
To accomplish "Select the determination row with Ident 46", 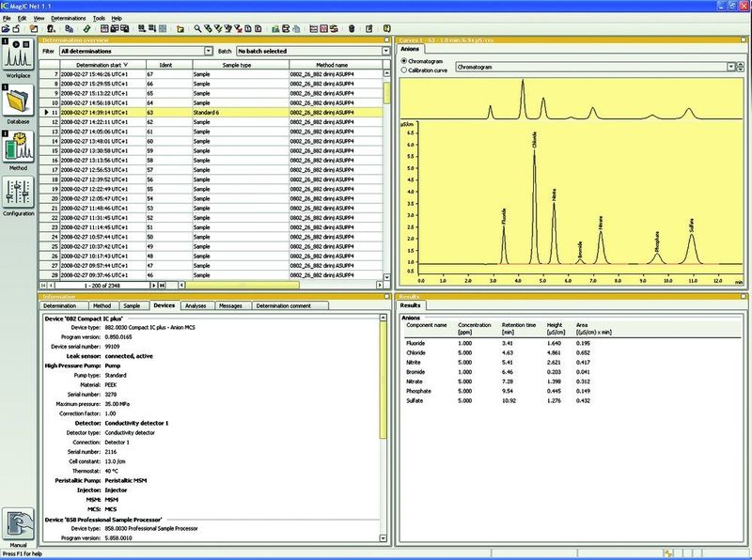I will 211,275.
